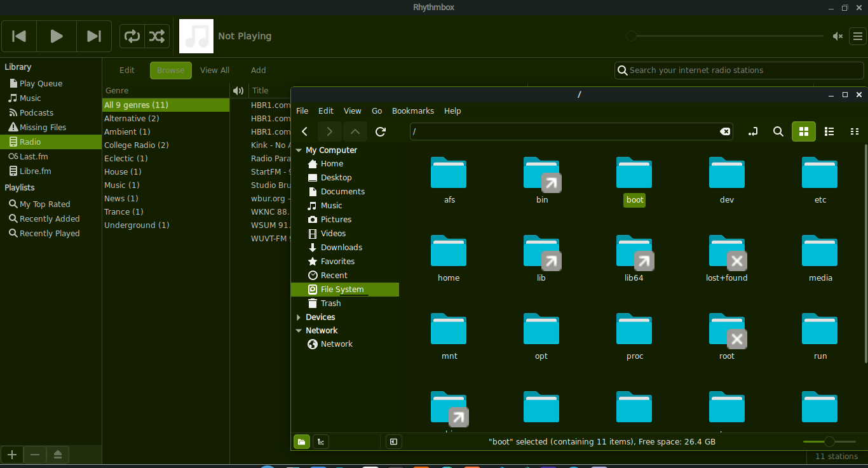Image resolution: width=868 pixels, height=468 pixels.
Task: Select the Ambient (1) genre
Action: pos(165,131)
